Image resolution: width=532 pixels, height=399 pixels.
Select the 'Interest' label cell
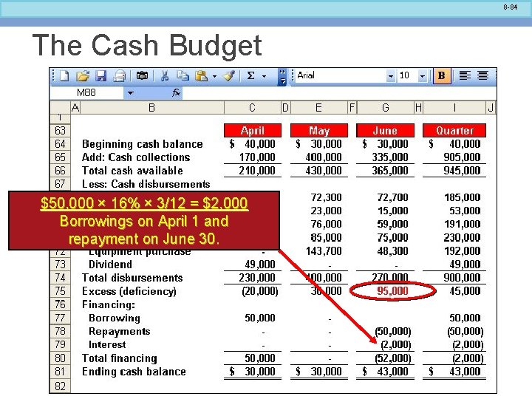(x=107, y=345)
